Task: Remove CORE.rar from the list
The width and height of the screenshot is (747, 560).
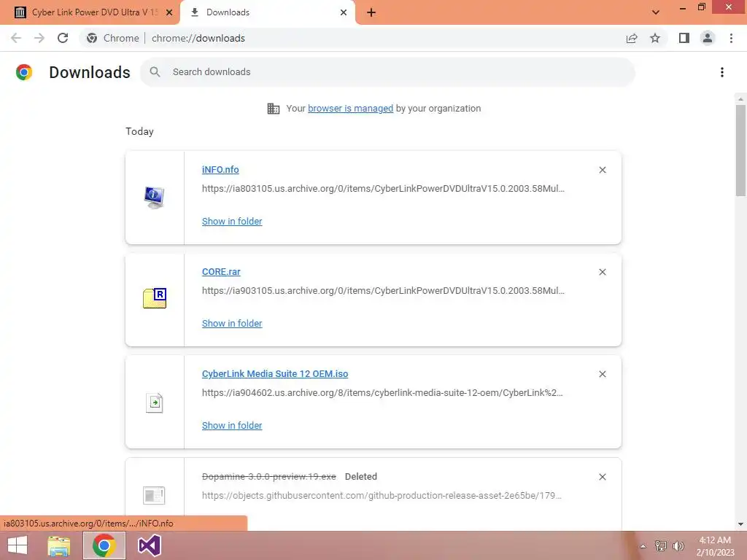Action: [x=603, y=272]
